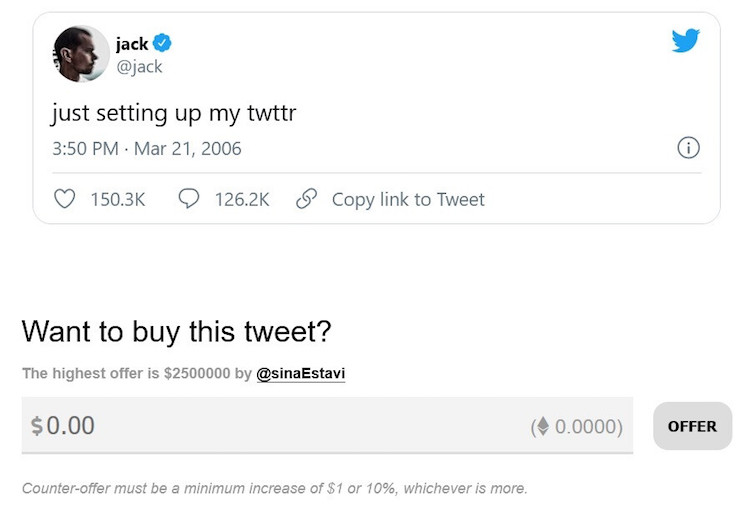Open the tweet info icon
The width and height of the screenshot is (750, 526).
(688, 148)
